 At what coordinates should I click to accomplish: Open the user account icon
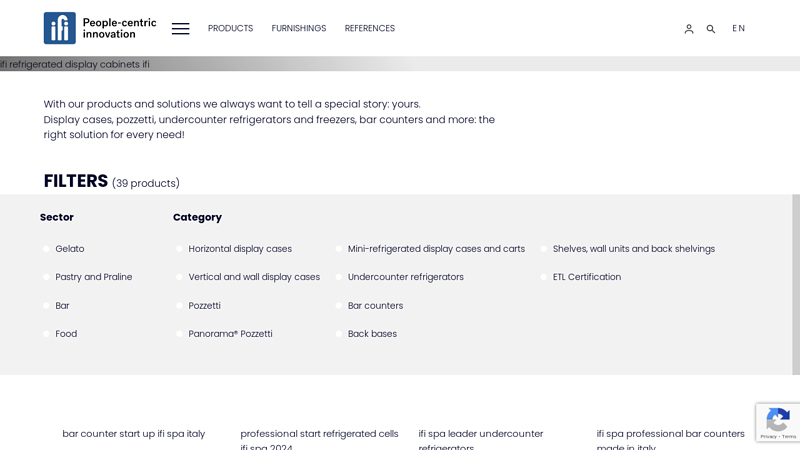(689, 29)
